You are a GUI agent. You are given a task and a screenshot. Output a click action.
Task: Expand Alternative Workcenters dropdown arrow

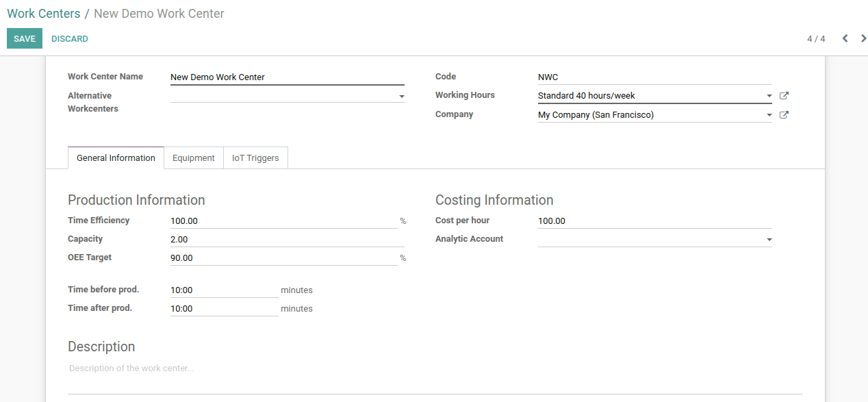tap(402, 97)
